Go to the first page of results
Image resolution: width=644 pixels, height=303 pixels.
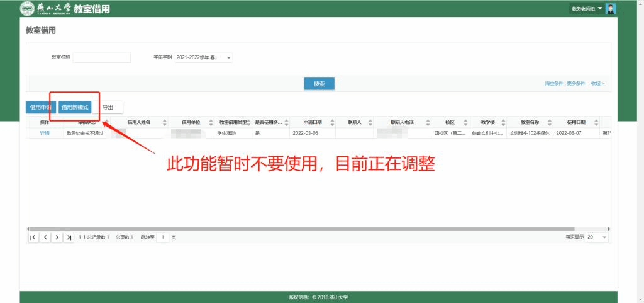(33, 237)
